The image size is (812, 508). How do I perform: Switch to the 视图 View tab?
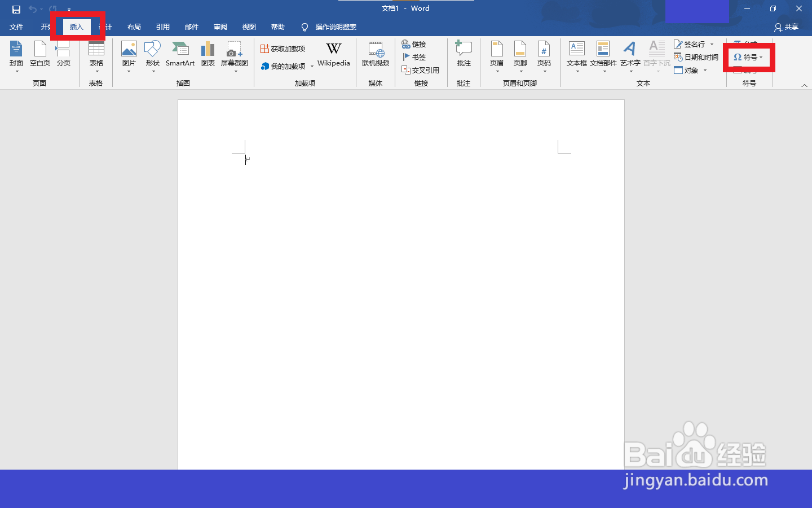249,27
